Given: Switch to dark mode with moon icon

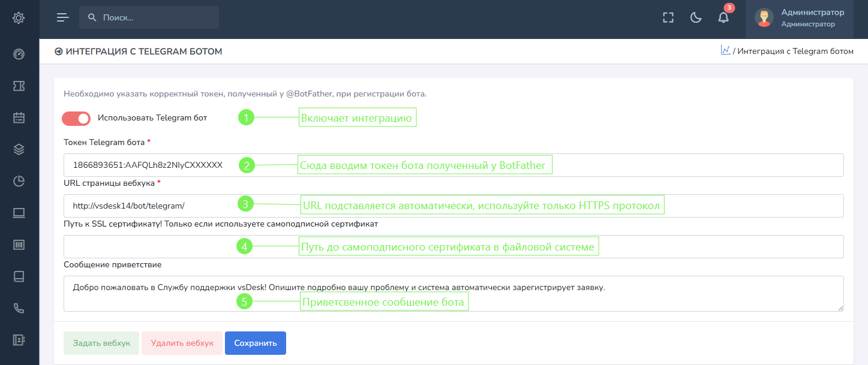Looking at the screenshot, I should pyautogui.click(x=696, y=17).
